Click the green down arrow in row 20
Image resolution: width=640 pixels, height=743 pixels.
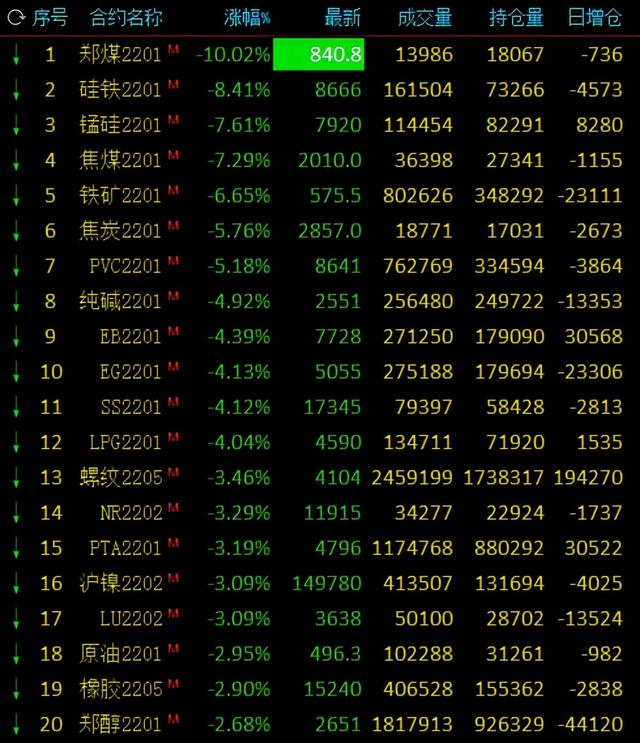pos(16,724)
